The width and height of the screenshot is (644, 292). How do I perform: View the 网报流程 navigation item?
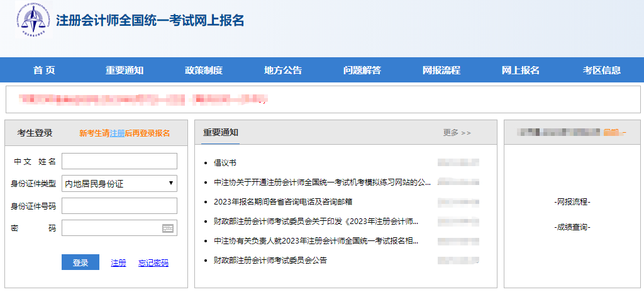441,70
